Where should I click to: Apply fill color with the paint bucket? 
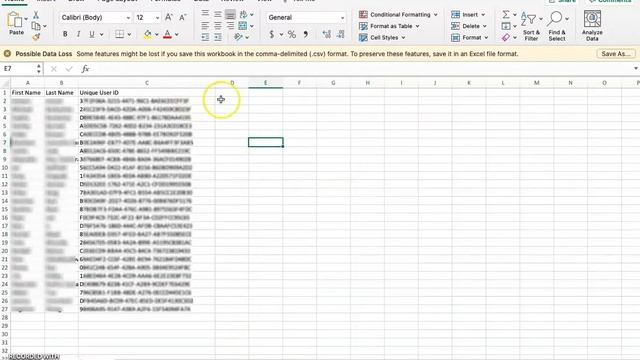(x=147, y=34)
